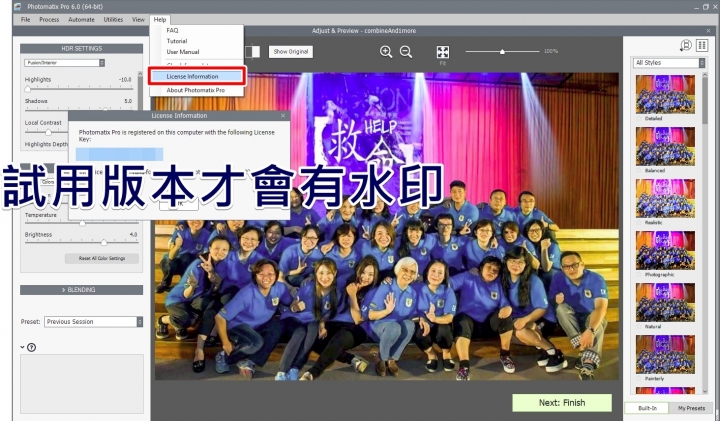Close the License Information dialog
Image resolution: width=720 pixels, height=421 pixels.
point(283,116)
